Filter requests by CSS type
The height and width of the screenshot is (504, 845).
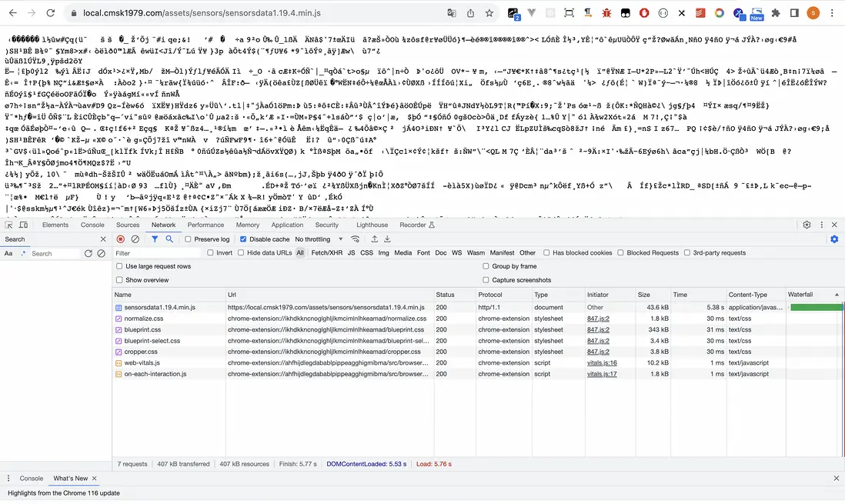tap(366, 252)
